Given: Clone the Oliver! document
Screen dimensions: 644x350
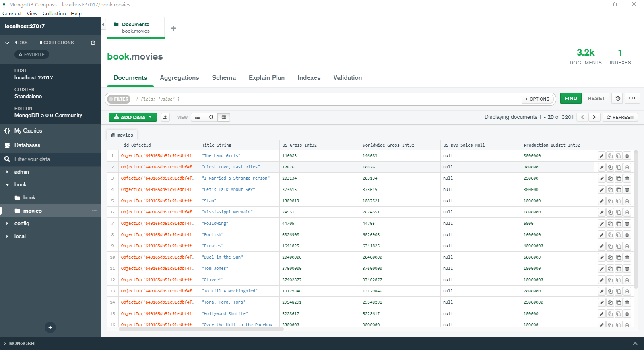Looking at the screenshot, I should [619, 280].
